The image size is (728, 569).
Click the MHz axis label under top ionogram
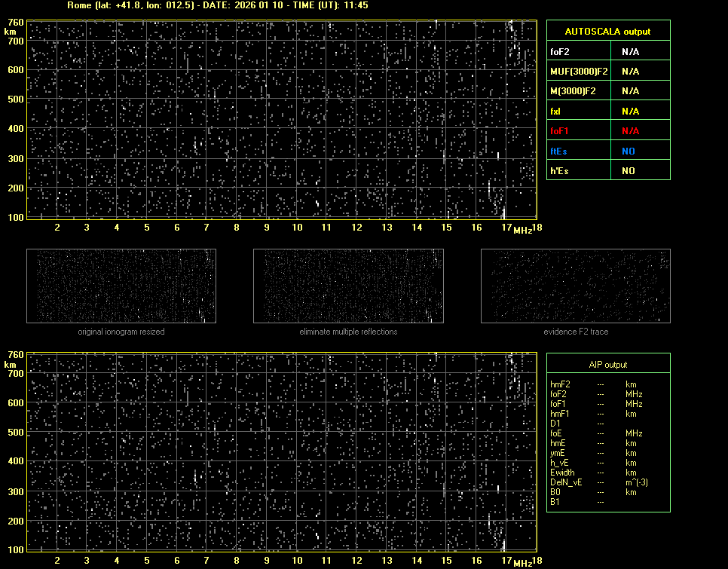pyautogui.click(x=522, y=229)
